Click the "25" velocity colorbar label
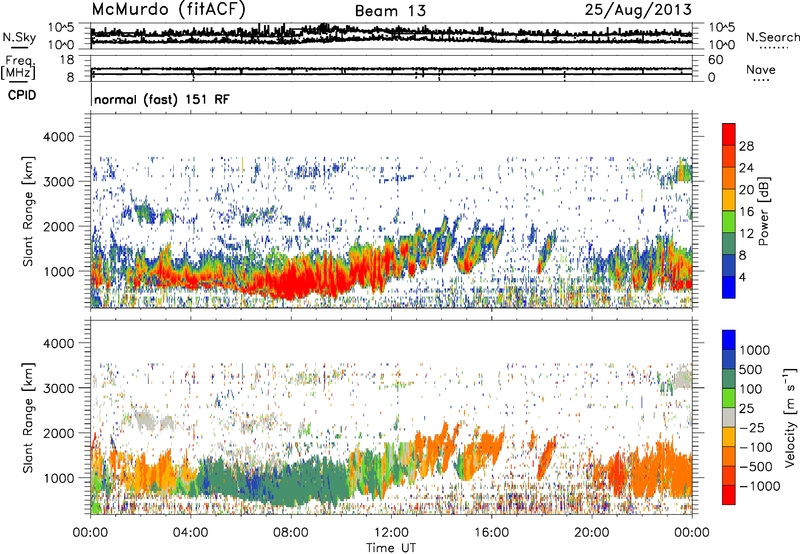Screen dimensions: 800x554 tap(746, 408)
